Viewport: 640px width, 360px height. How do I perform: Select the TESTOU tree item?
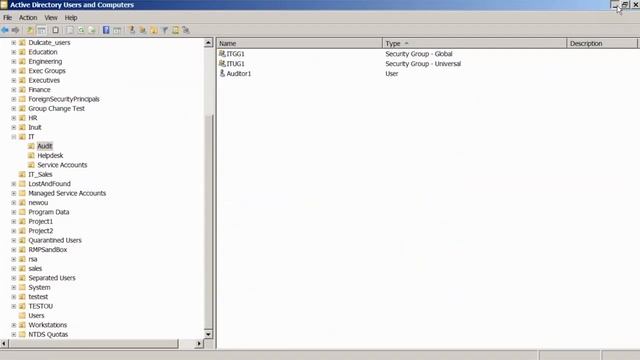tap(40, 306)
